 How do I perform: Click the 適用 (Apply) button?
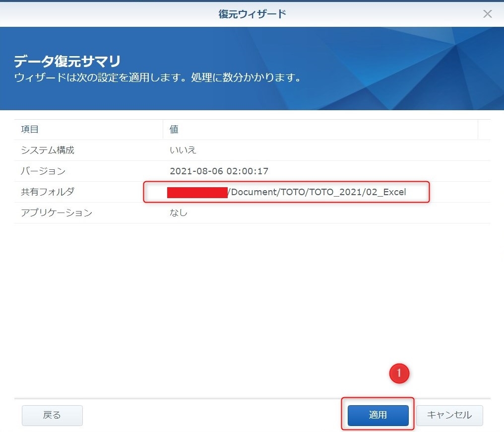tap(378, 415)
